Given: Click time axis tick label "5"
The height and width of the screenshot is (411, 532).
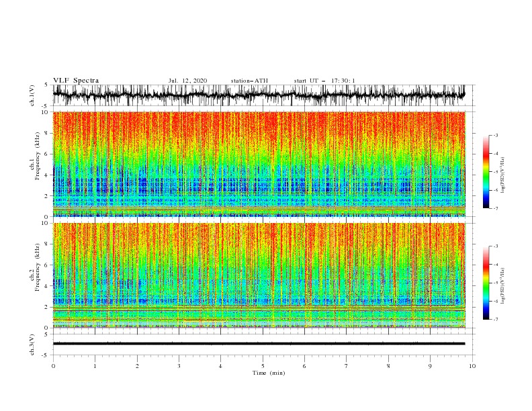Looking at the screenshot, I should click(x=263, y=366).
